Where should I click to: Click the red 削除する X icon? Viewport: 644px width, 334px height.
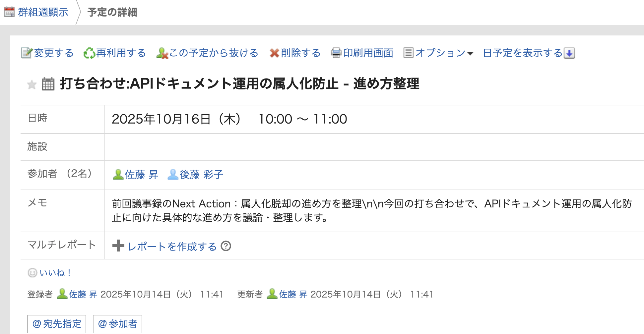pyautogui.click(x=274, y=53)
